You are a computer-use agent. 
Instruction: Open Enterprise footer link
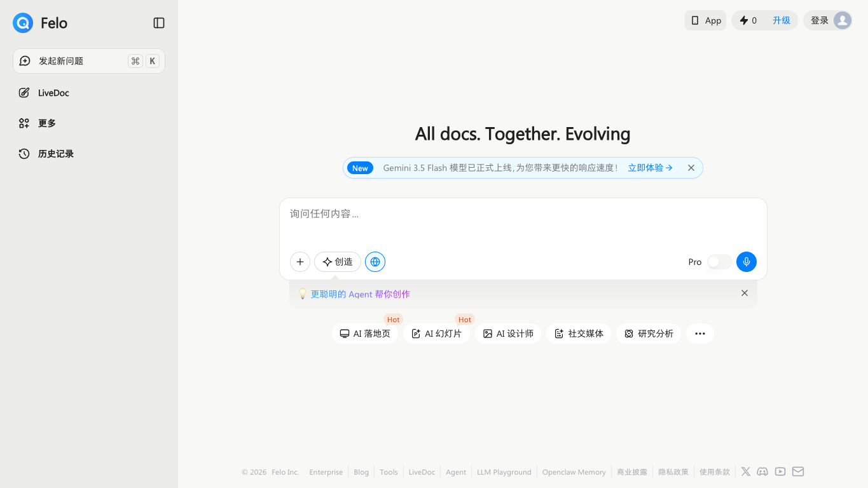(326, 472)
